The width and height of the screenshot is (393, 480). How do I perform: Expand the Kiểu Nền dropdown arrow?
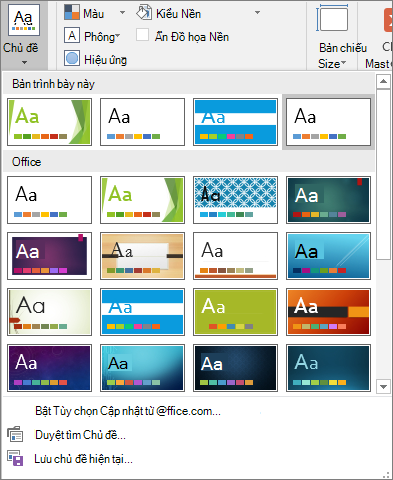(x=257, y=13)
